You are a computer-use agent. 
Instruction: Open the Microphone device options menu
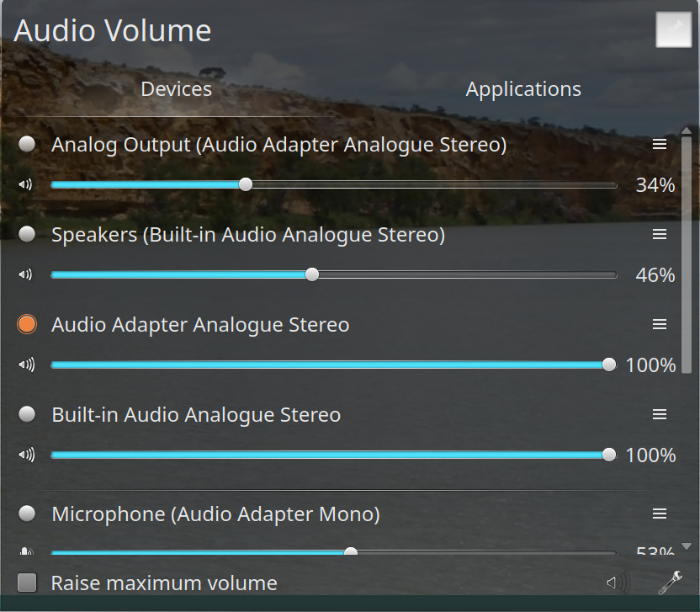(660, 514)
